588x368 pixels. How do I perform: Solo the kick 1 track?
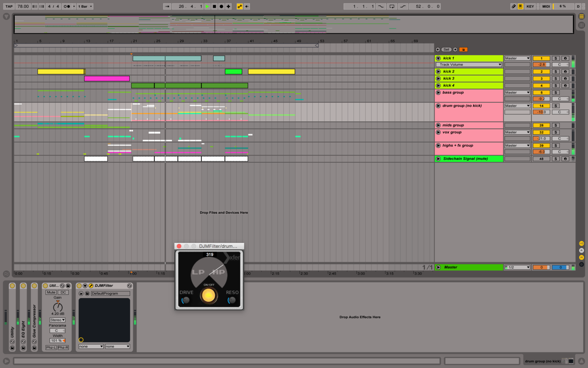coord(556,58)
